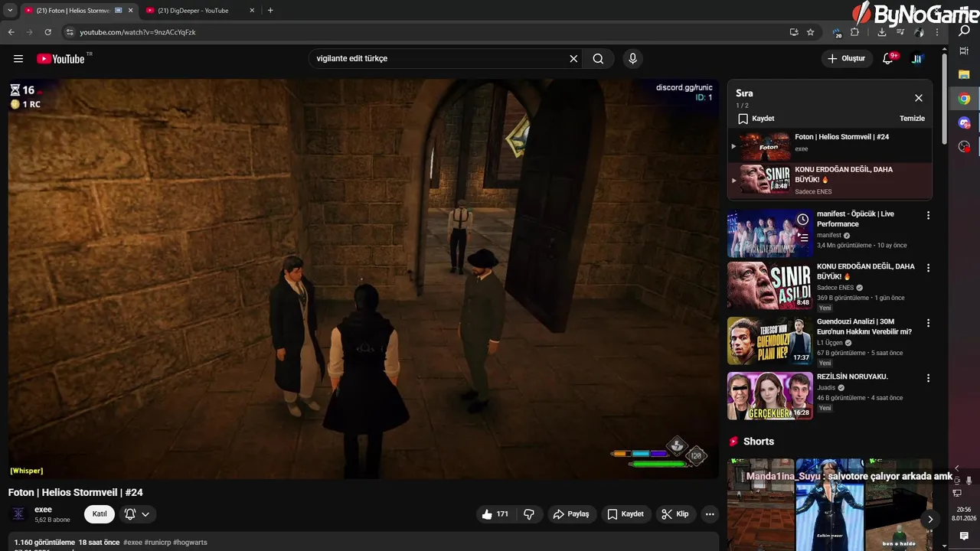This screenshot has height=551, width=980.
Task: Open the YouTube hamburger guide menu
Action: pos(18,59)
